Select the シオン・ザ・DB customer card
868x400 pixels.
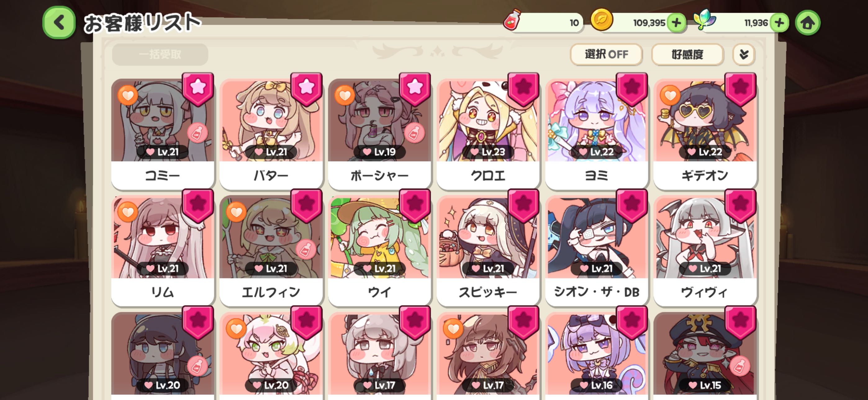[596, 251]
